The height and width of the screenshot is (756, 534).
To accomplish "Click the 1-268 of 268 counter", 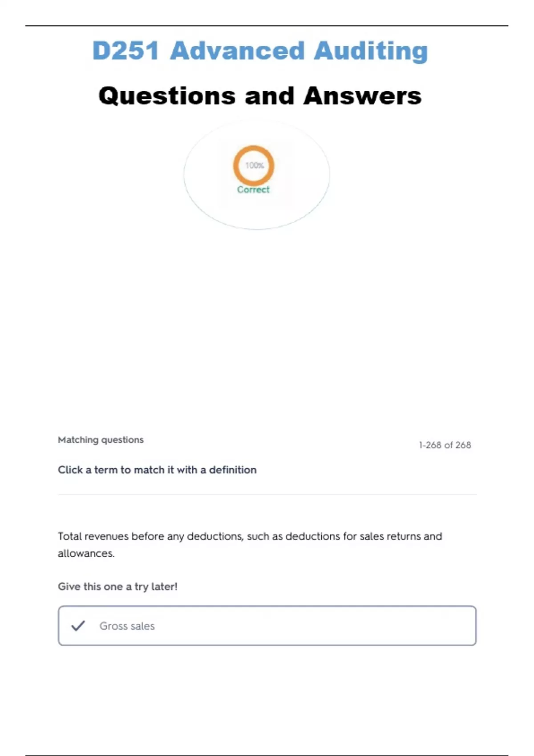I will click(445, 445).
